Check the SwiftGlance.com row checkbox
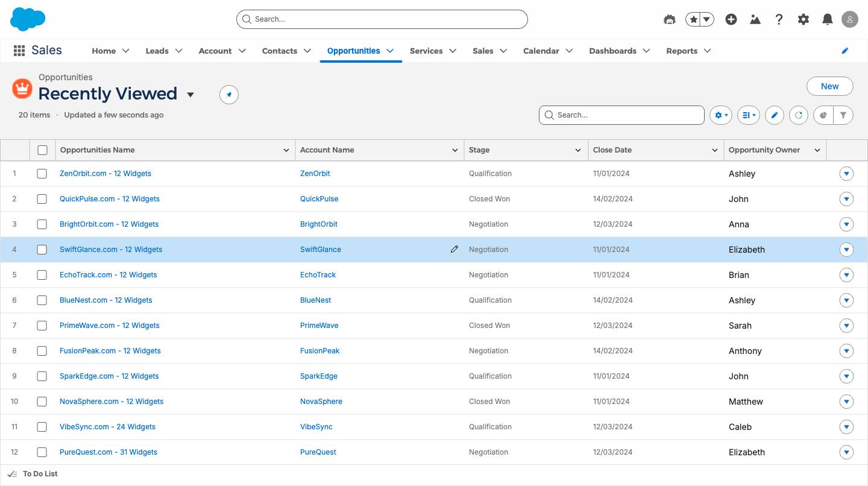The width and height of the screenshot is (868, 486). [x=42, y=250]
